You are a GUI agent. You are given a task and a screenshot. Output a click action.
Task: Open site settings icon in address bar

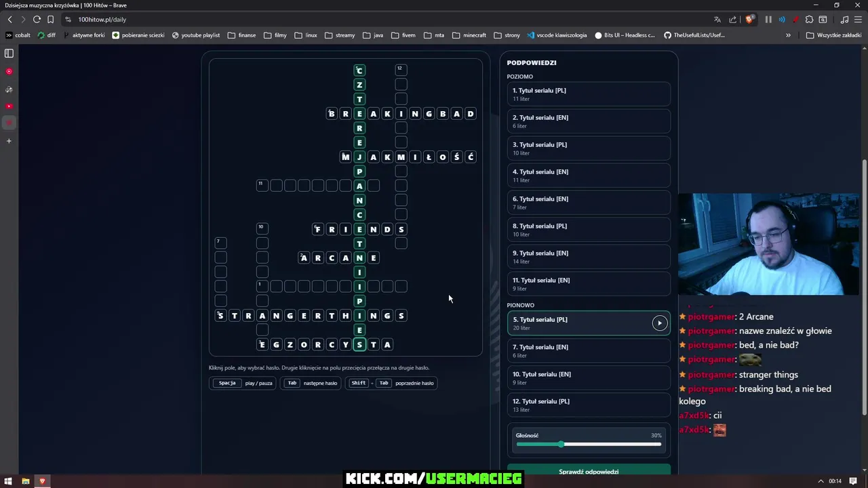coord(68,20)
